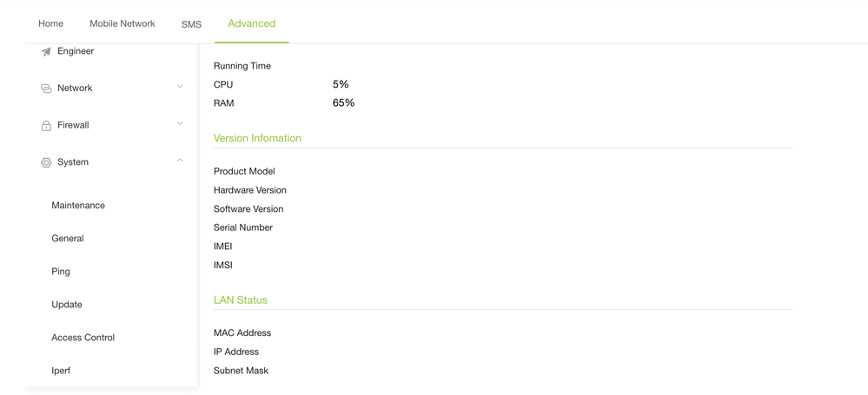Viewport: 868px width, 395px height.
Task: Expand the Firewall submenu chevron
Action: point(180,124)
